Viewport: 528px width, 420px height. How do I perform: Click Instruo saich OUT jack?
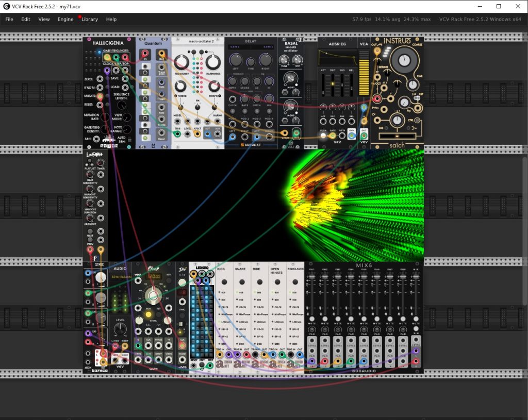(377, 51)
